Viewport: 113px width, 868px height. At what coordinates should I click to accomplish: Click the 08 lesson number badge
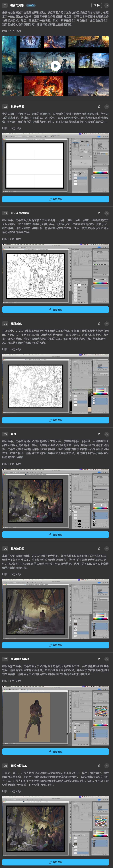[5, 766]
